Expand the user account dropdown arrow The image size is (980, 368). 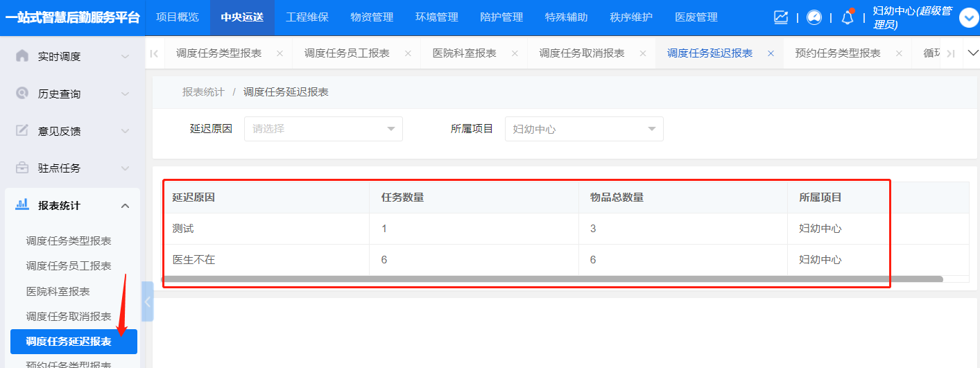click(968, 18)
